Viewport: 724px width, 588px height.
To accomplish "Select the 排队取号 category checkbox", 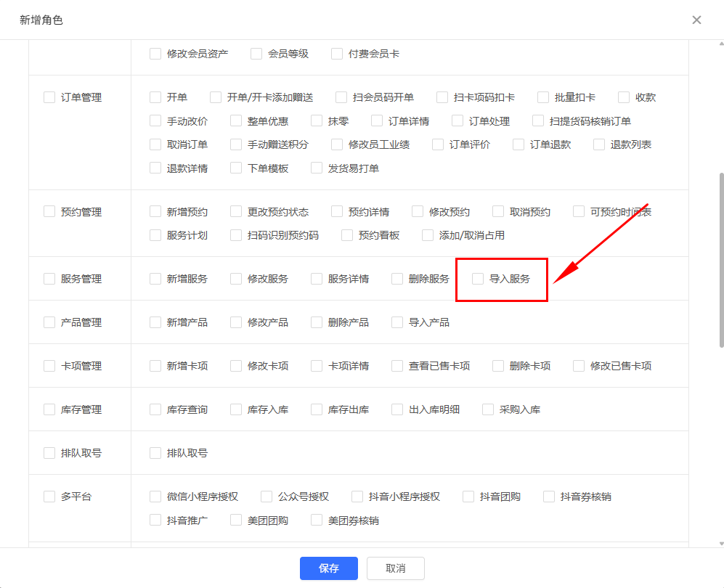I will 49,453.
